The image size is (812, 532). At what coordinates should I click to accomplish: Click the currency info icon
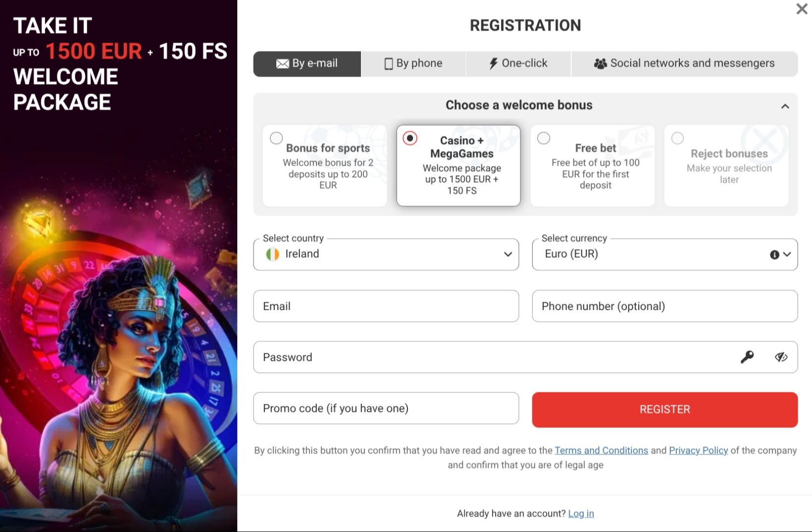774,254
